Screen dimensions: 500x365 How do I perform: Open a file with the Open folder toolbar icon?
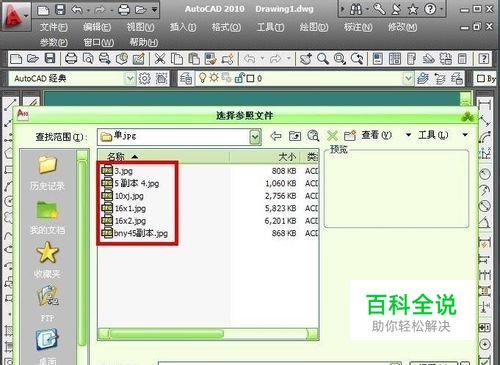33,59
